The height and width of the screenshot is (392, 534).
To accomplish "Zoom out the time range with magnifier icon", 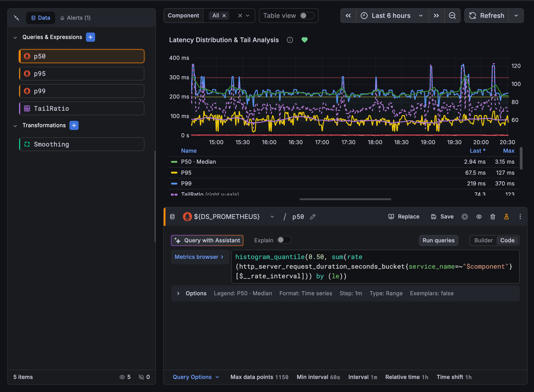I will 452,15.
